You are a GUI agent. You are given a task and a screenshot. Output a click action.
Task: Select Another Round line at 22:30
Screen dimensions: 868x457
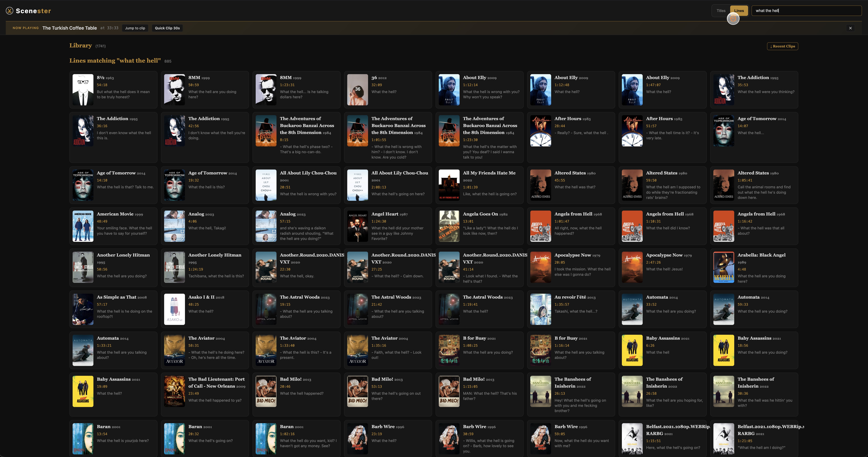click(x=296, y=268)
